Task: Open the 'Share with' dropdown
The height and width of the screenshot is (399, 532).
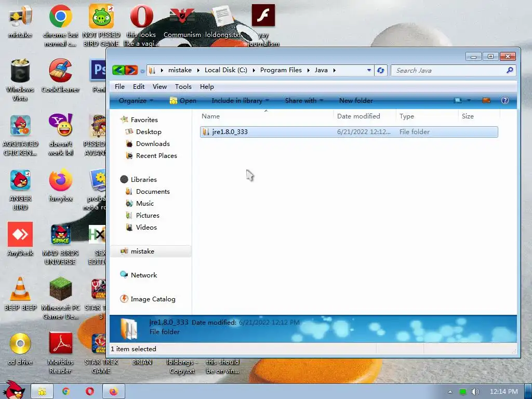Action: (304, 100)
